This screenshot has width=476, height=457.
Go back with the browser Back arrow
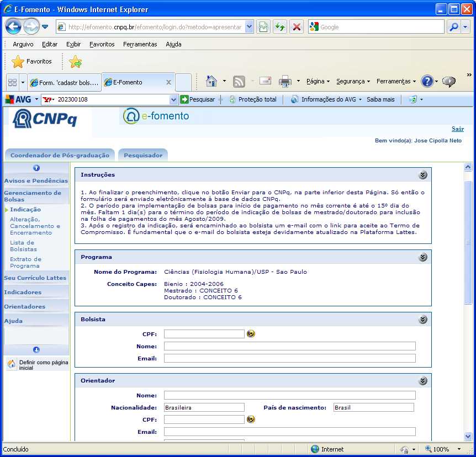coord(13,26)
